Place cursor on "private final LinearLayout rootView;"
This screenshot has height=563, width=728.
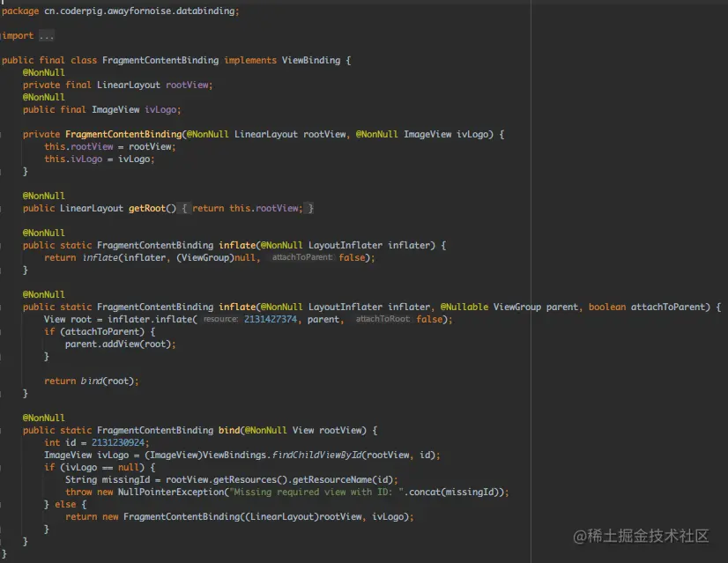pyautogui.click(x=117, y=85)
